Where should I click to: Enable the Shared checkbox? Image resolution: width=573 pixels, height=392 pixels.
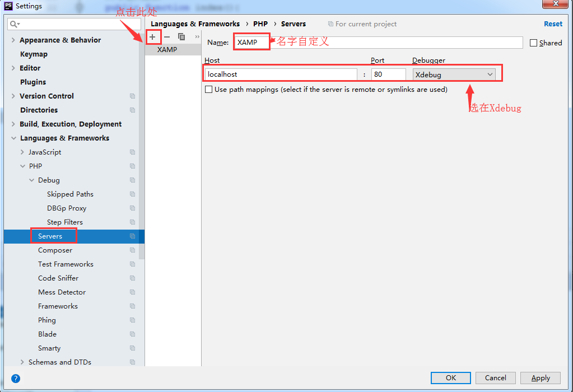point(534,43)
